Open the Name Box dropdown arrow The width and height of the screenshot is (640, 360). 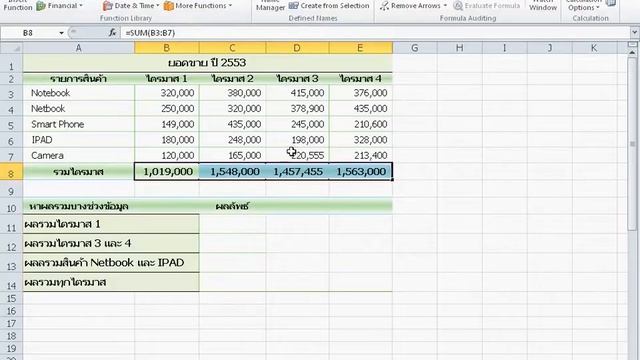coord(61,33)
